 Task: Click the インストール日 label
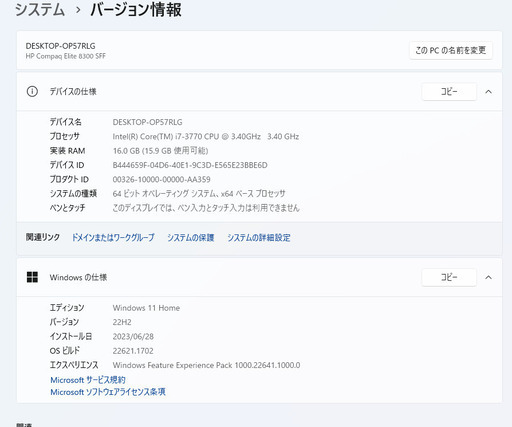[x=71, y=336]
